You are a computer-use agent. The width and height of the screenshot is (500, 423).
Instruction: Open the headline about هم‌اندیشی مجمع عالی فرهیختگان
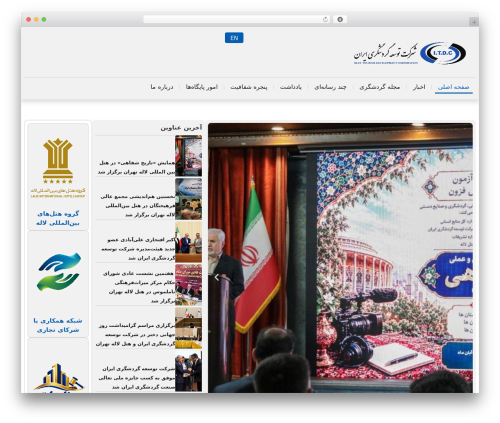[137, 206]
